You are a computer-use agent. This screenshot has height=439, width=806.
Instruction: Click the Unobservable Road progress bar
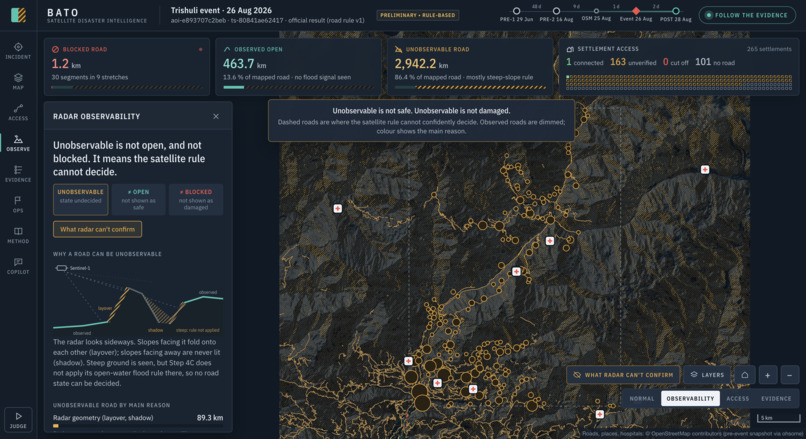pos(470,87)
